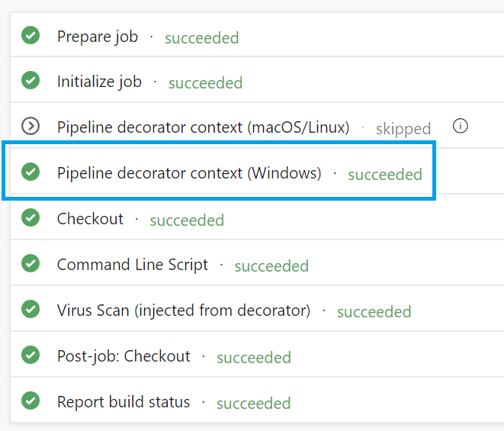The height and width of the screenshot is (431, 504).
Task: Click the check icon beside Command Line Script
Action: click(x=30, y=264)
